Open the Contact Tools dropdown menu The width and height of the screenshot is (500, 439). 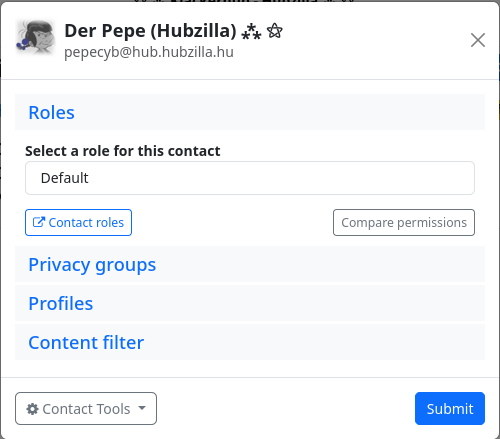click(x=86, y=408)
